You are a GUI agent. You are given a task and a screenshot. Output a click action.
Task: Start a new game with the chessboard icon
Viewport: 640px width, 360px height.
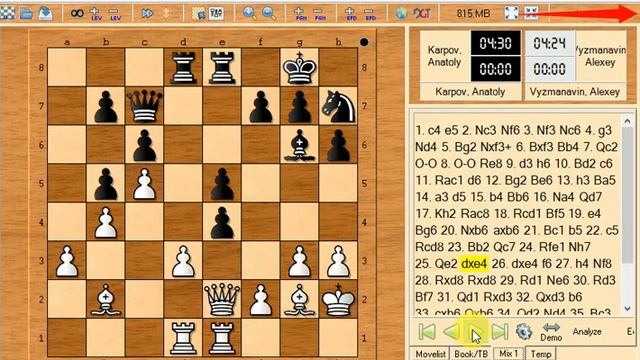[7, 13]
